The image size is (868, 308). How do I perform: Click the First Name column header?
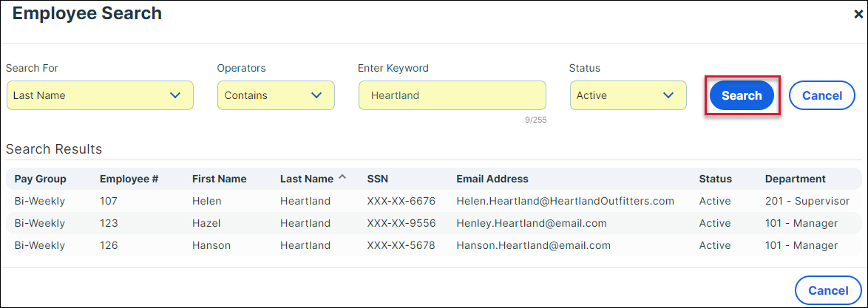pos(219,179)
